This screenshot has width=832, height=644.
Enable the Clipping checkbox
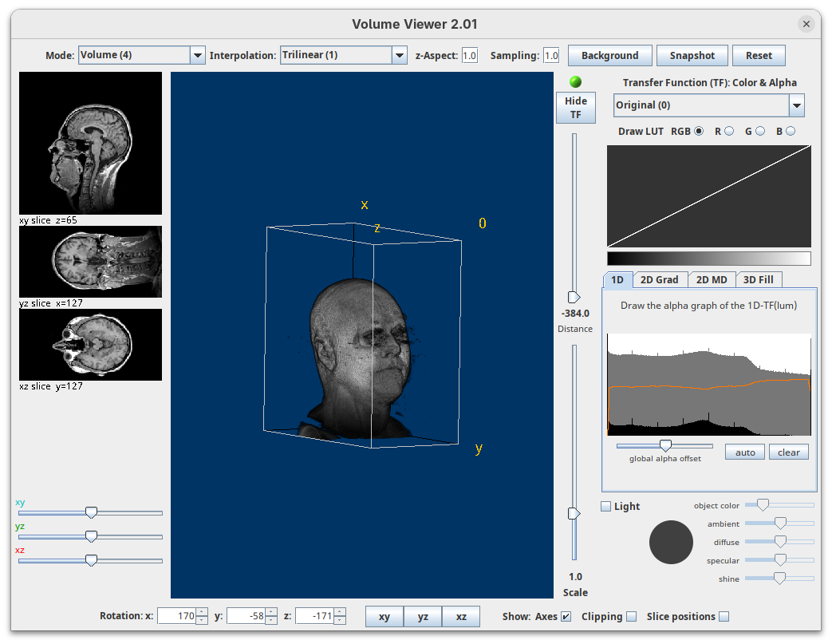(632, 616)
